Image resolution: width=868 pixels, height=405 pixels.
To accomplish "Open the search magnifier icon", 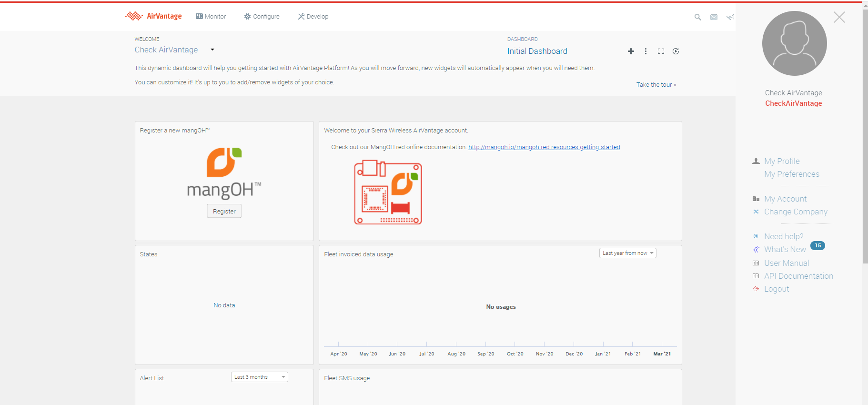I will pos(698,17).
